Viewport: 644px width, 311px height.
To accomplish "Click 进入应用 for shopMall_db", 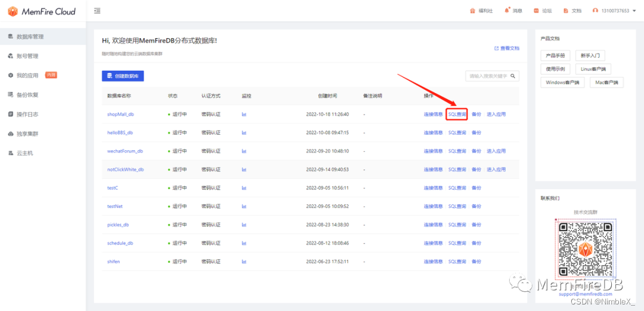I will pos(496,114).
